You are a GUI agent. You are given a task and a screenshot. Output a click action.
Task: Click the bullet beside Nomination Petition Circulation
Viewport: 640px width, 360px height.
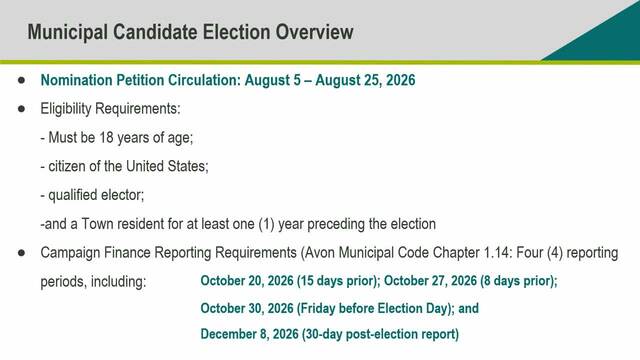[22, 80]
